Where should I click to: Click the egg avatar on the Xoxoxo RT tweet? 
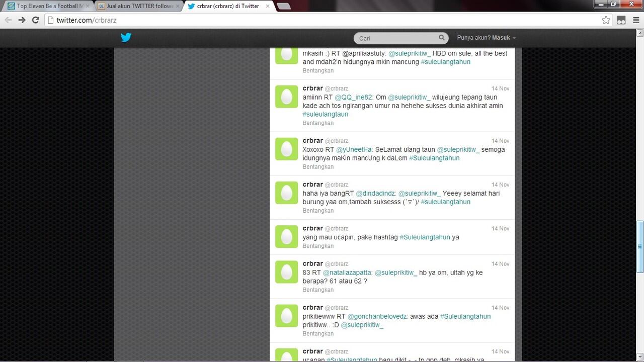[x=286, y=149]
